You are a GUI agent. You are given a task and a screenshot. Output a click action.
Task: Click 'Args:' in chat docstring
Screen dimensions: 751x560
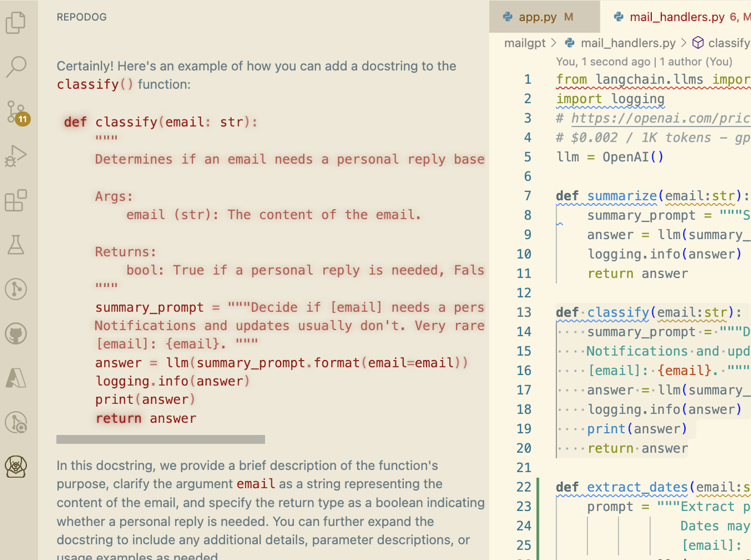(x=114, y=197)
